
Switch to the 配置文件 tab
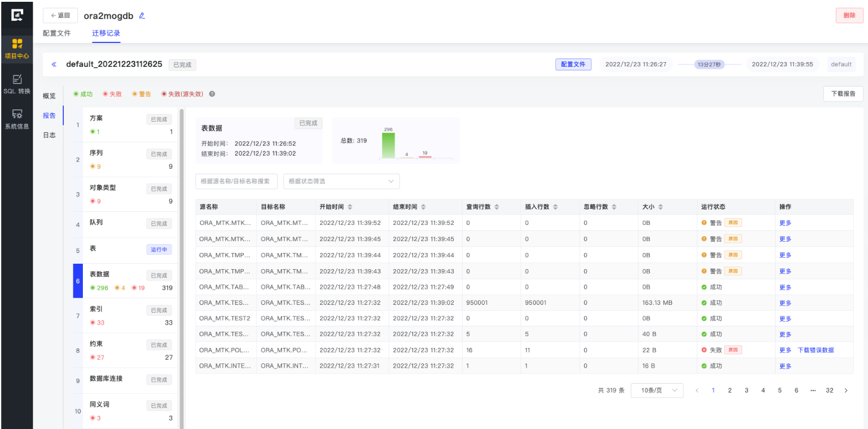click(57, 33)
